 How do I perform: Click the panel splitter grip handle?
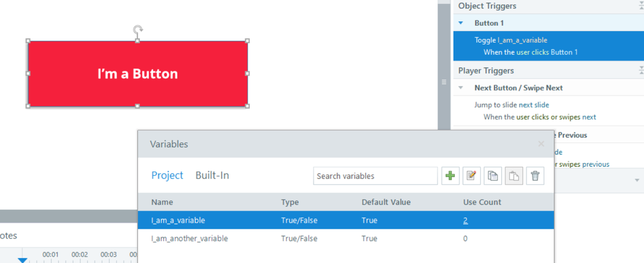443,82
